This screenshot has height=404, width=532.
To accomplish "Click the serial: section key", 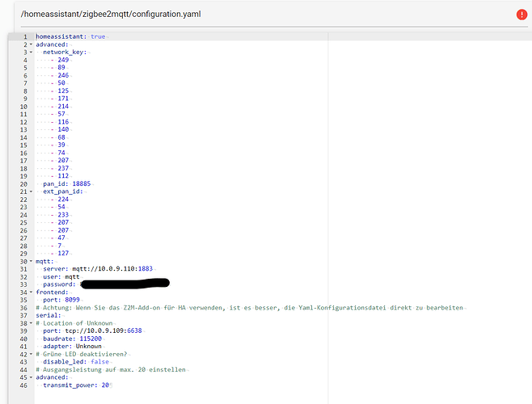I will (49, 315).
